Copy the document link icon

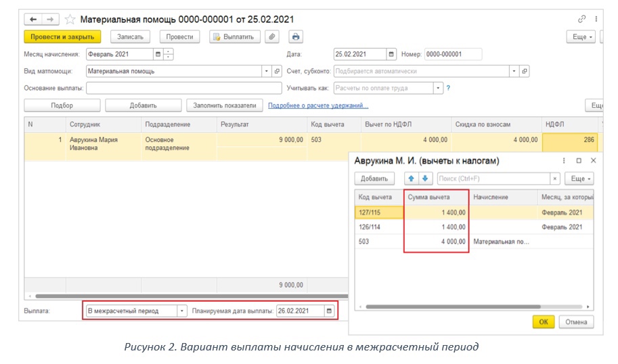click(x=581, y=19)
